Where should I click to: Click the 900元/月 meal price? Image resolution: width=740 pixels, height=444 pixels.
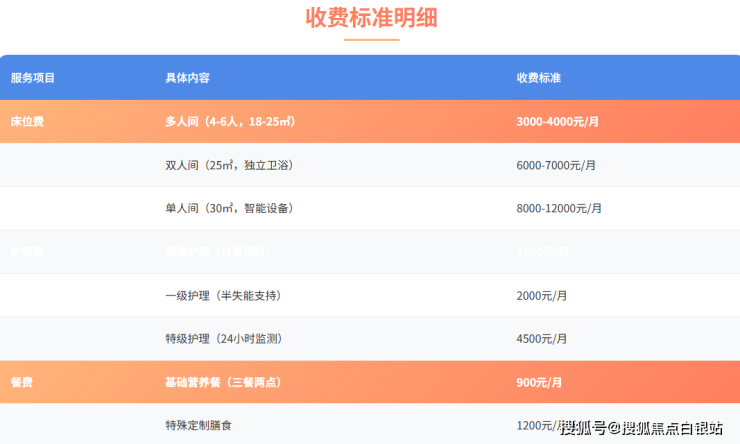point(539,383)
